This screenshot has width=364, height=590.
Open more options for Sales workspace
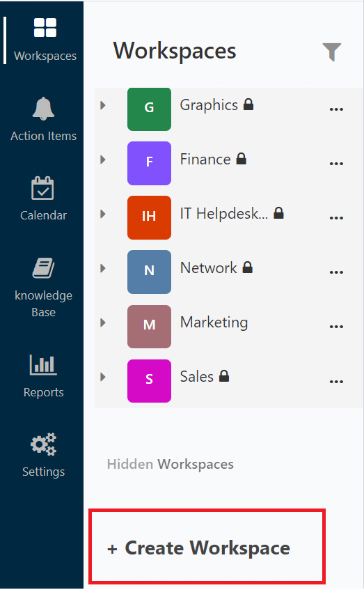(336, 382)
